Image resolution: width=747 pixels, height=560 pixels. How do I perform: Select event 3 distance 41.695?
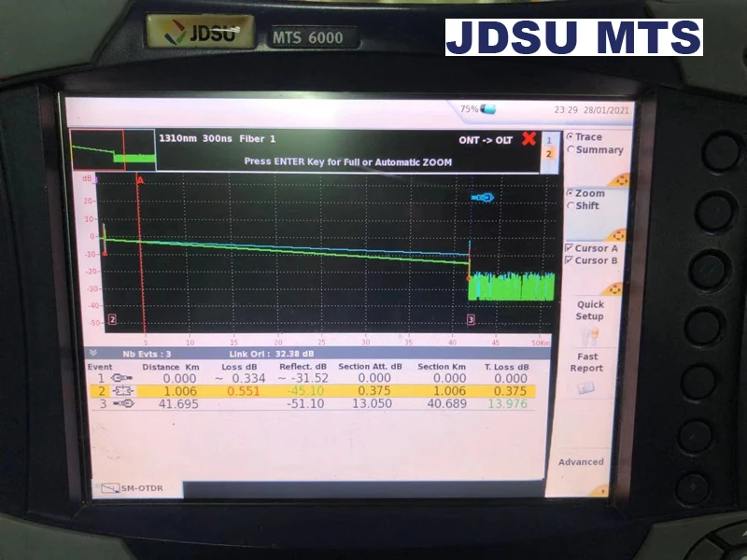pyautogui.click(x=178, y=404)
